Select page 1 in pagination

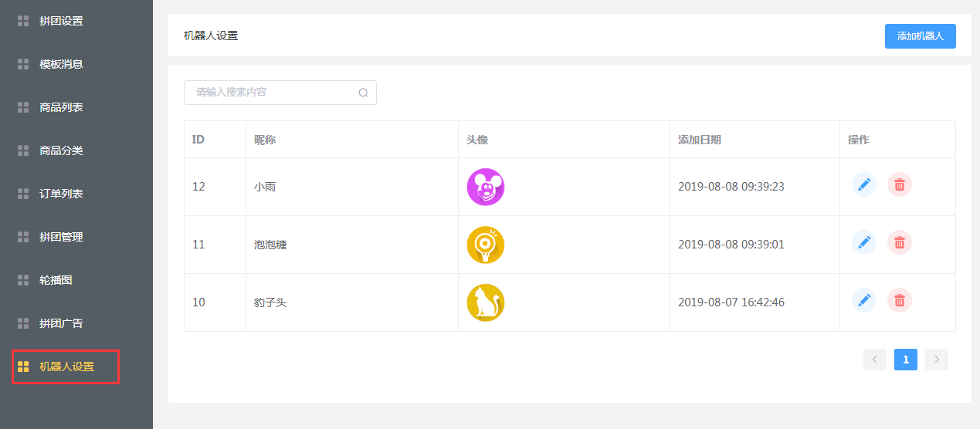tap(906, 360)
